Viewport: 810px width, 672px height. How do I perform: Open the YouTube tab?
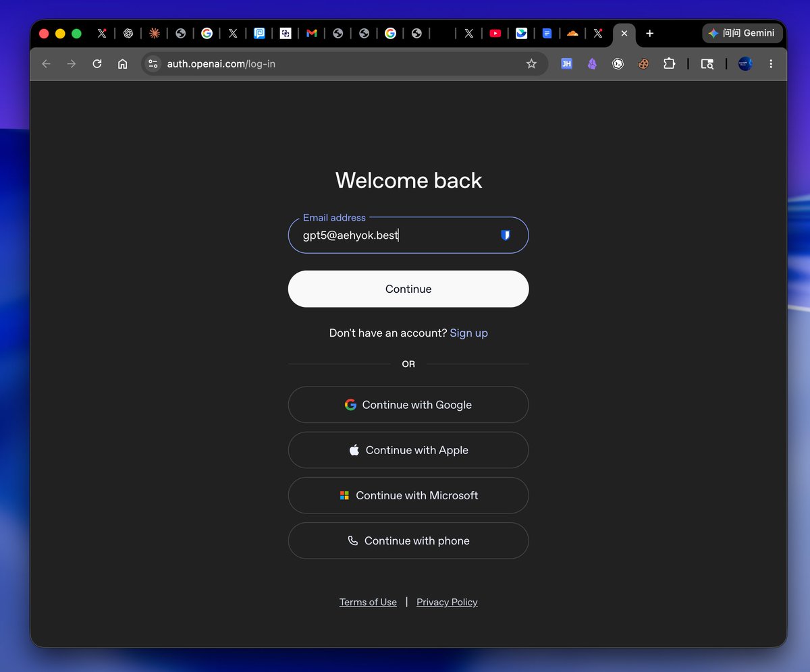pos(495,33)
